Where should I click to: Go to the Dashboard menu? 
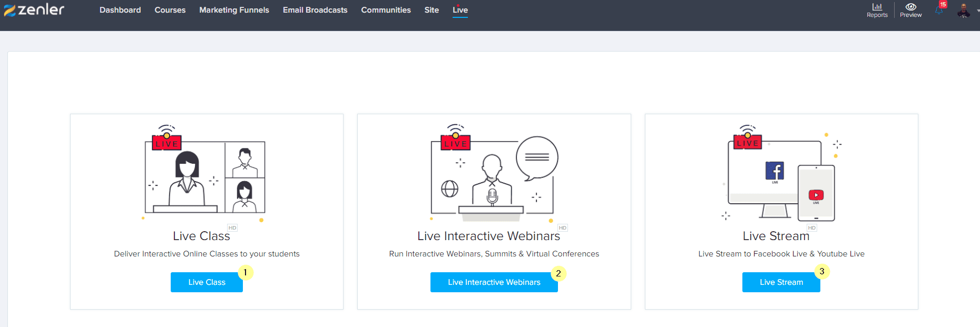120,10
